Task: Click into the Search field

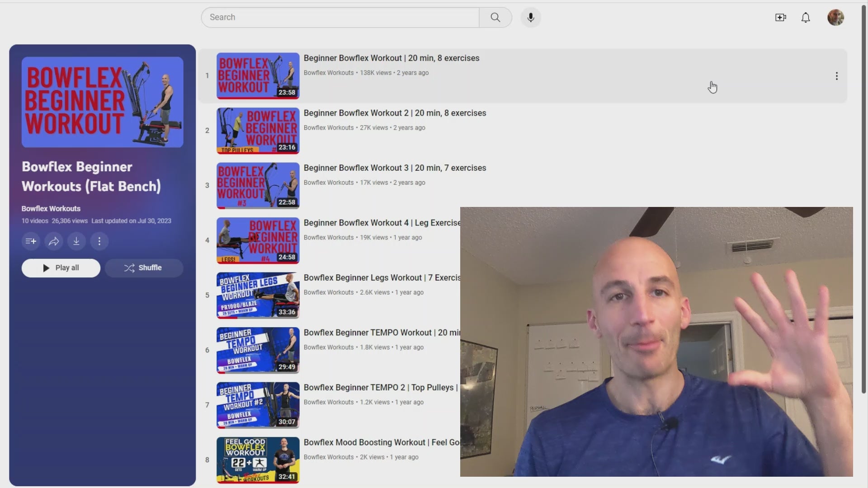Action: click(340, 17)
